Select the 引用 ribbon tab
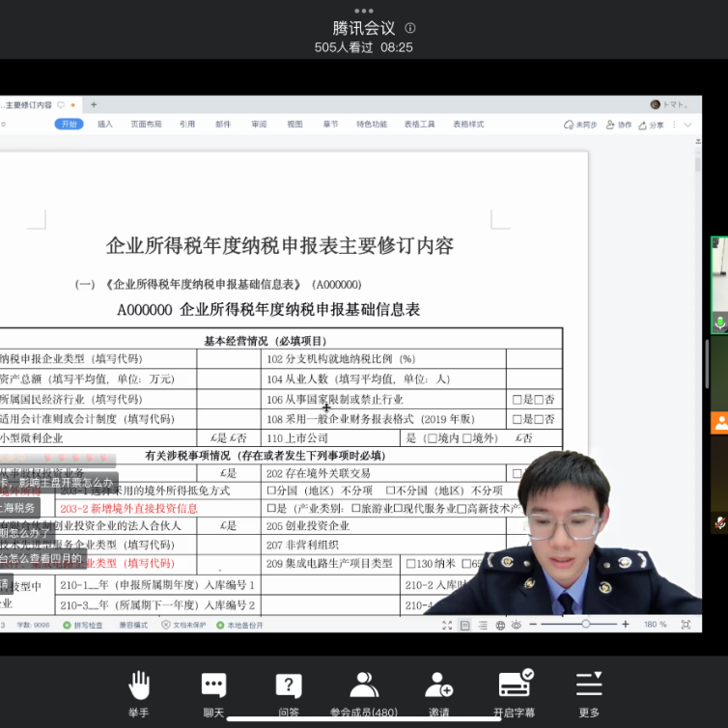The height and width of the screenshot is (728, 728). [187, 124]
